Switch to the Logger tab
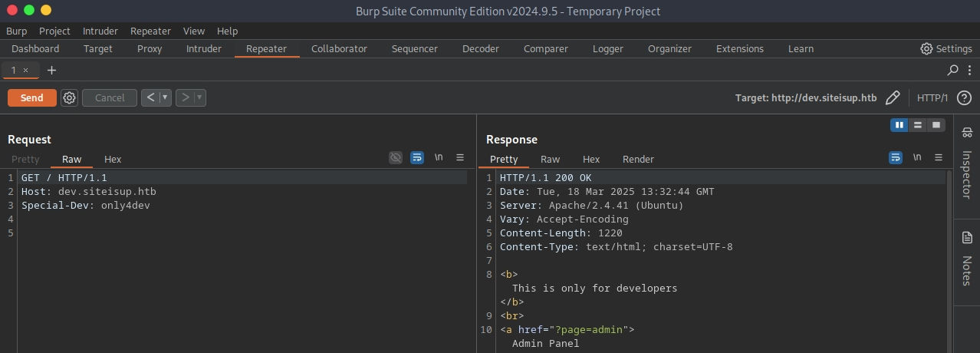 point(608,48)
